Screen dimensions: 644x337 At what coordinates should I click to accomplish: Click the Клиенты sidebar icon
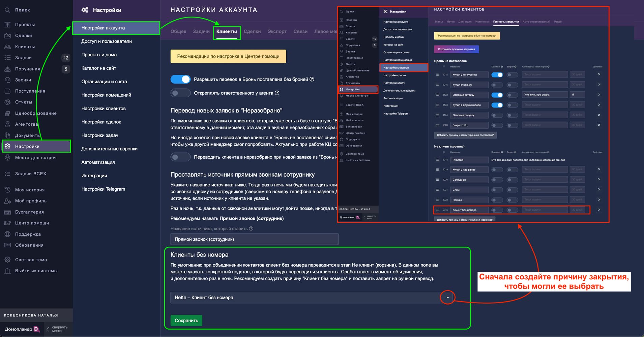pyautogui.click(x=7, y=47)
